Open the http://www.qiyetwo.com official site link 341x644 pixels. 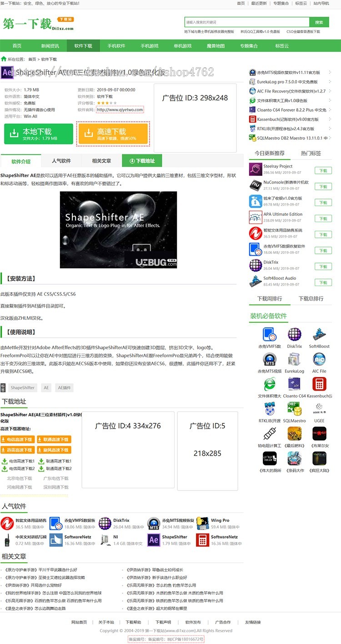(x=120, y=109)
